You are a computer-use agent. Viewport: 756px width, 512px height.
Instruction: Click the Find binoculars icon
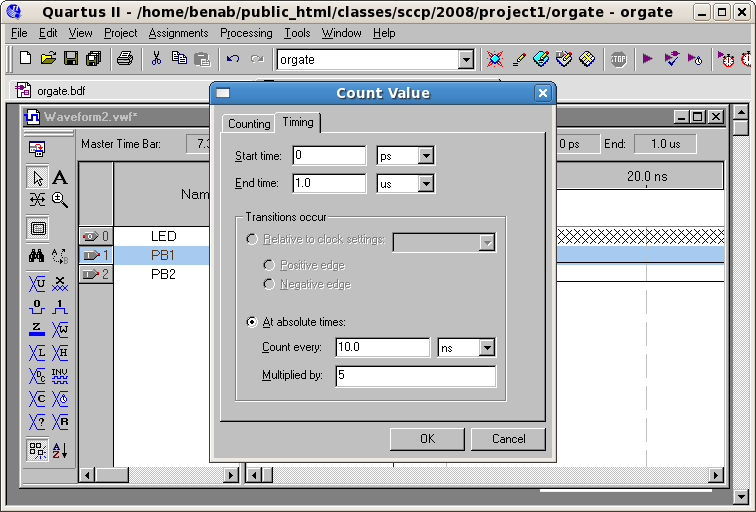37,255
